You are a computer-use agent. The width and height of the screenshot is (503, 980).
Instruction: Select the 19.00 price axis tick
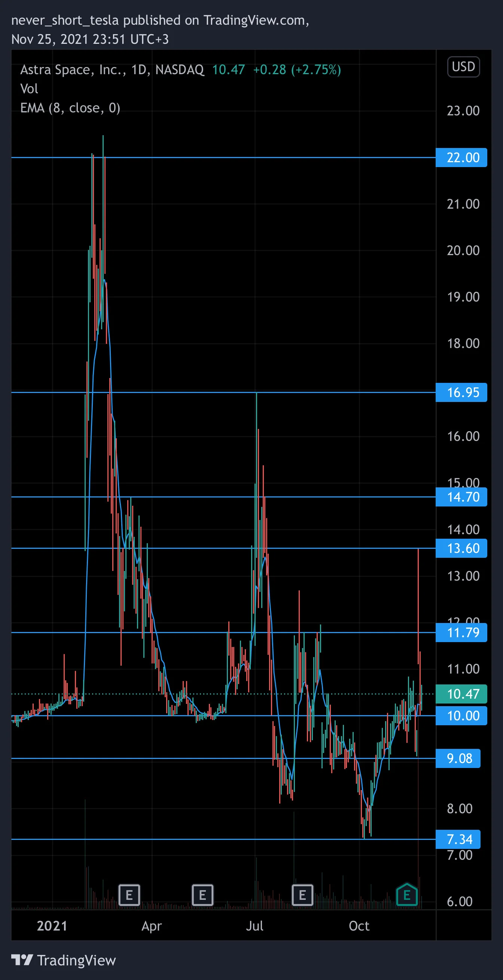[463, 297]
